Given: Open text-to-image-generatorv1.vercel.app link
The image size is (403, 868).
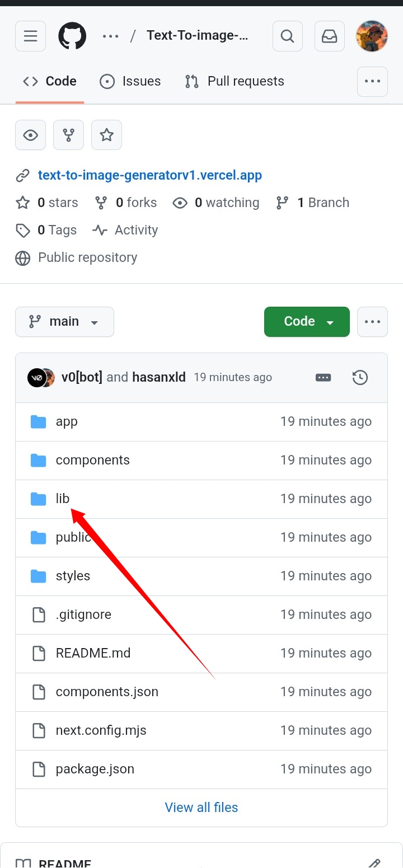Looking at the screenshot, I should (x=150, y=176).
